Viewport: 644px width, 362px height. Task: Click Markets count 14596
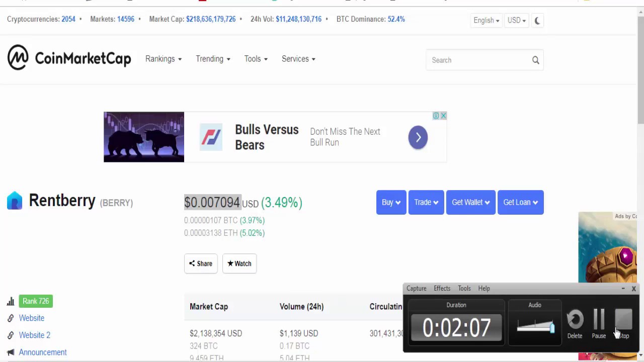pos(126,19)
